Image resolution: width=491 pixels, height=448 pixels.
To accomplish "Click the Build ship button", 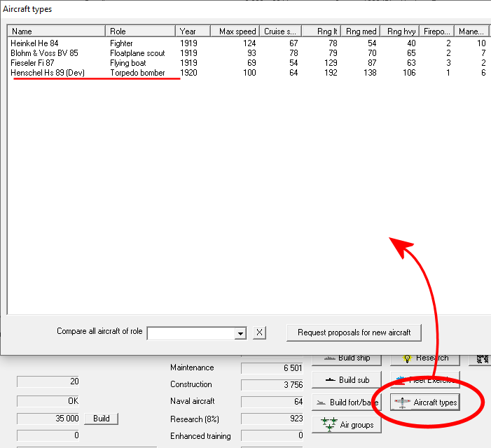I will 347,359.
